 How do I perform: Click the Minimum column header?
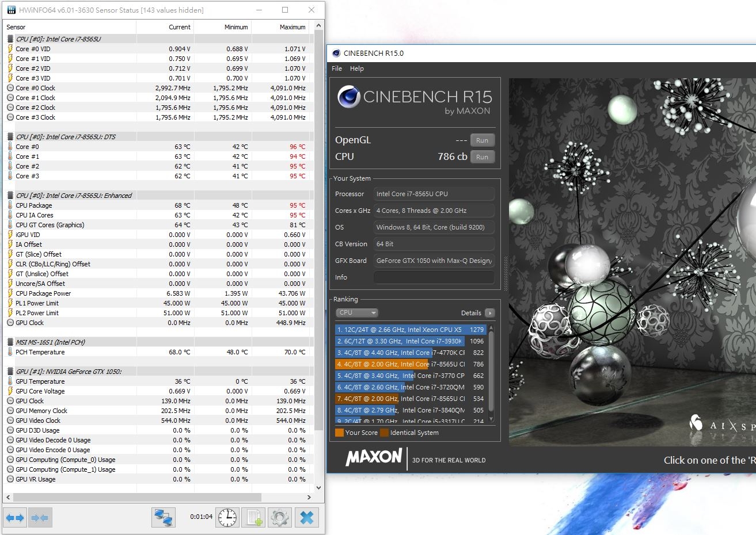coord(223,27)
